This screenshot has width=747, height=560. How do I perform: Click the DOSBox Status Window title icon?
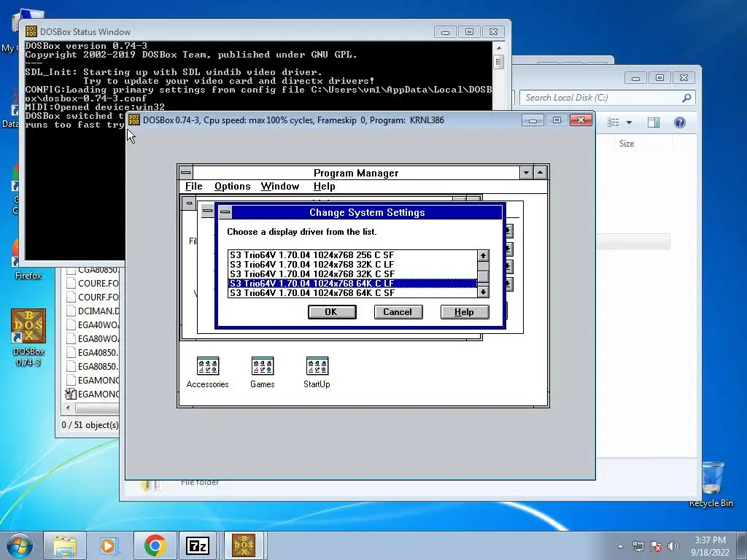[31, 31]
